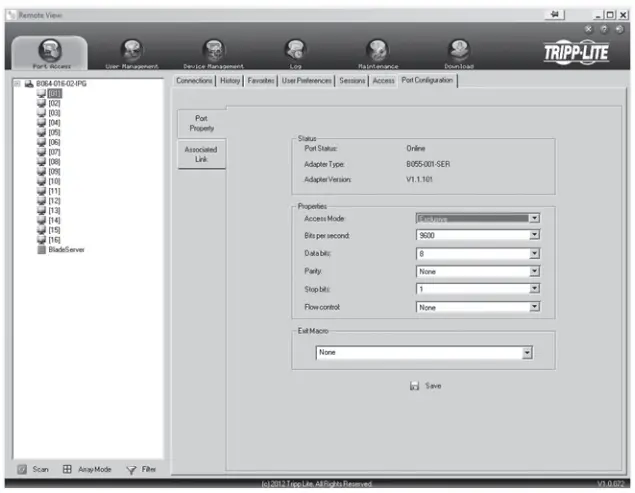Screen dimensions: 635x493
Task: Click the help question mark icon
Action: click(604, 29)
